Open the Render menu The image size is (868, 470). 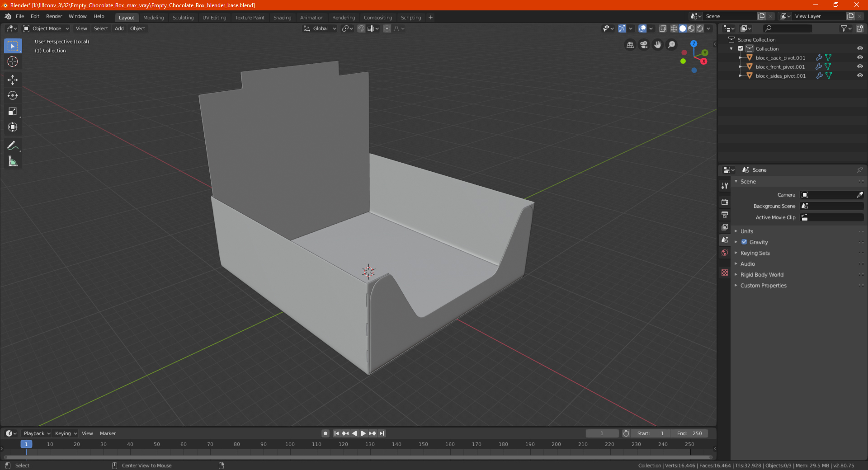54,16
